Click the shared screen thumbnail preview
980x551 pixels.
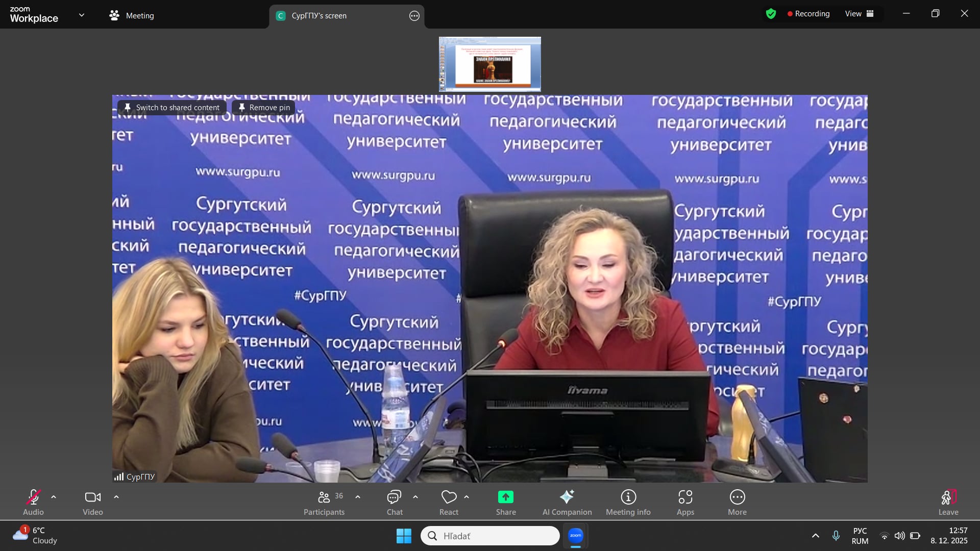(489, 64)
